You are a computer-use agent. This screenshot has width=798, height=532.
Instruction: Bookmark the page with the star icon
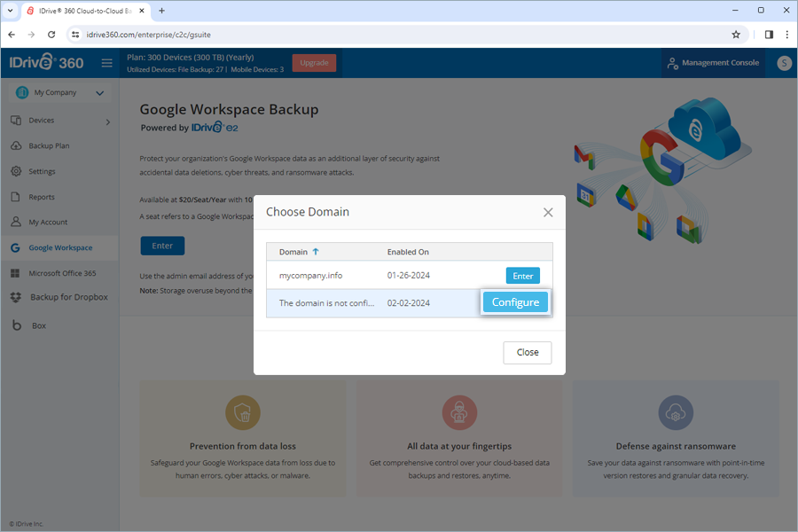pyautogui.click(x=736, y=34)
